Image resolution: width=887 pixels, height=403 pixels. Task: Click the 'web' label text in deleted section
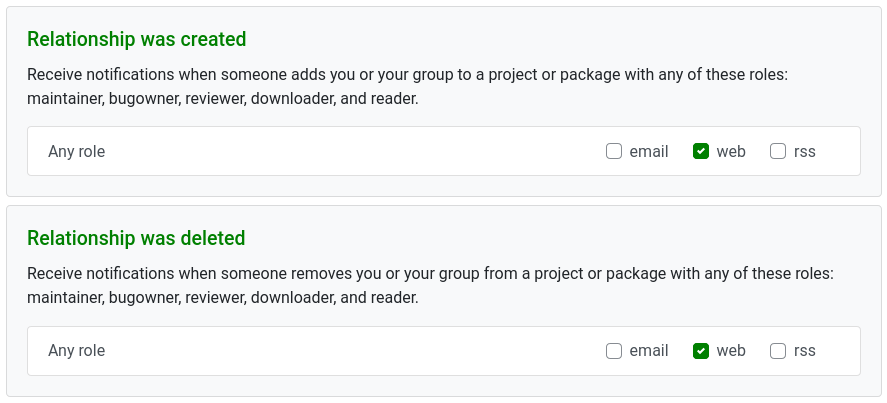coord(731,351)
